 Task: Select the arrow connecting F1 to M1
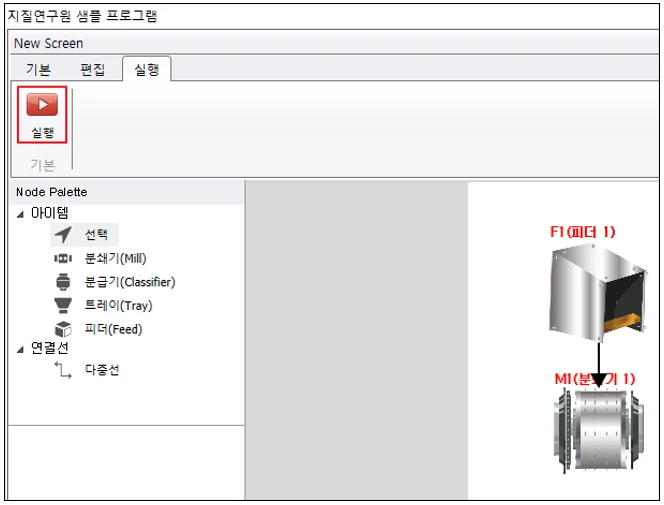[x=598, y=363]
